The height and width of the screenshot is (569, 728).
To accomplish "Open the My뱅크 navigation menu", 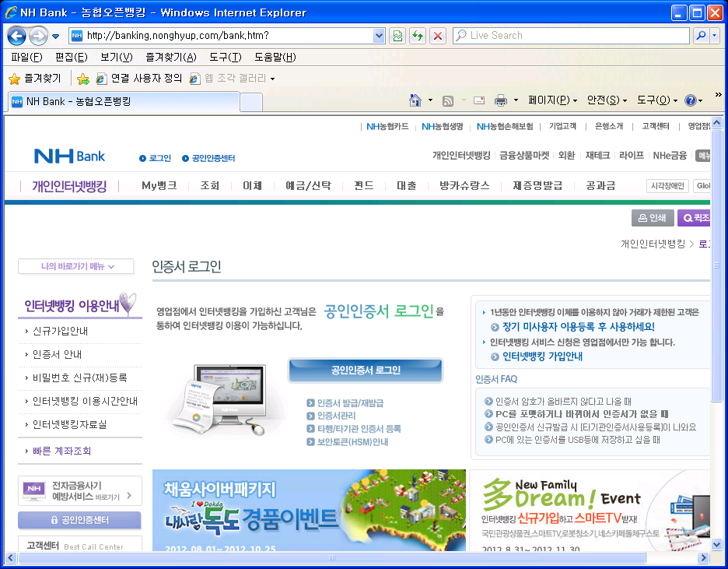I will pyautogui.click(x=159, y=186).
